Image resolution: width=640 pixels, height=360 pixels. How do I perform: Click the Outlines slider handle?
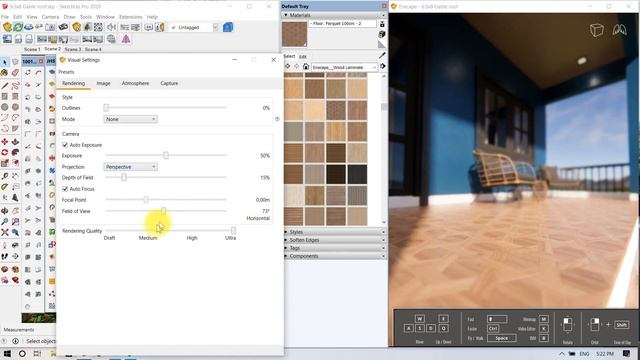pos(106,108)
